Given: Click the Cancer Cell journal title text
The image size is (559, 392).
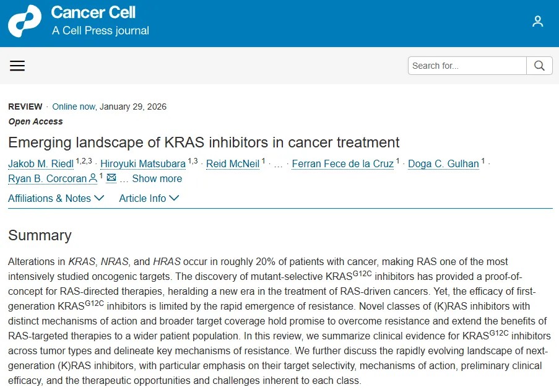Looking at the screenshot, I should click(x=93, y=12).
